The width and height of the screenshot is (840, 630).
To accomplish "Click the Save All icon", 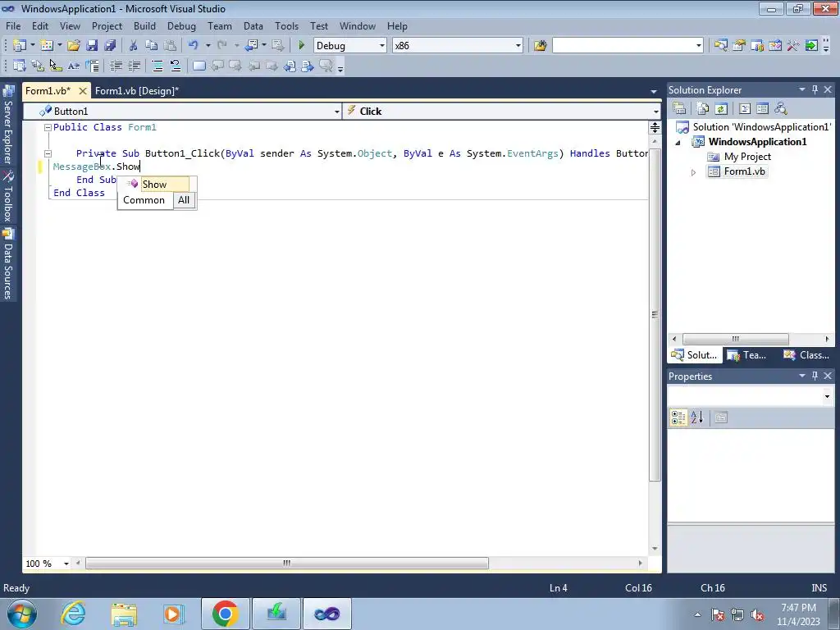I will point(111,46).
